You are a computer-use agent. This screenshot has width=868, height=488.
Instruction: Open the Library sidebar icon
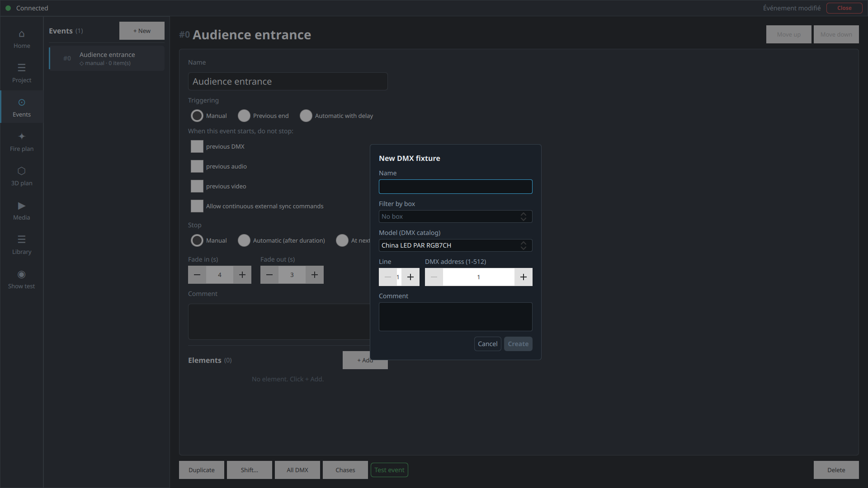[22, 245]
